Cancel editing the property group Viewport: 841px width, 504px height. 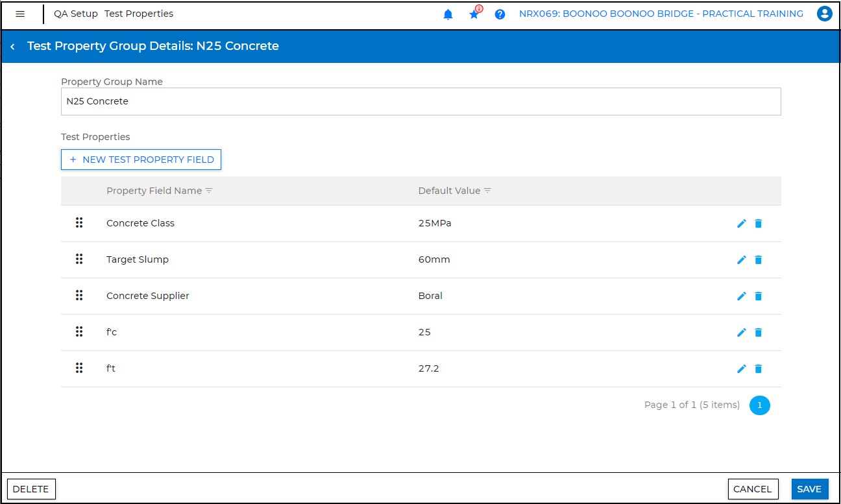752,489
